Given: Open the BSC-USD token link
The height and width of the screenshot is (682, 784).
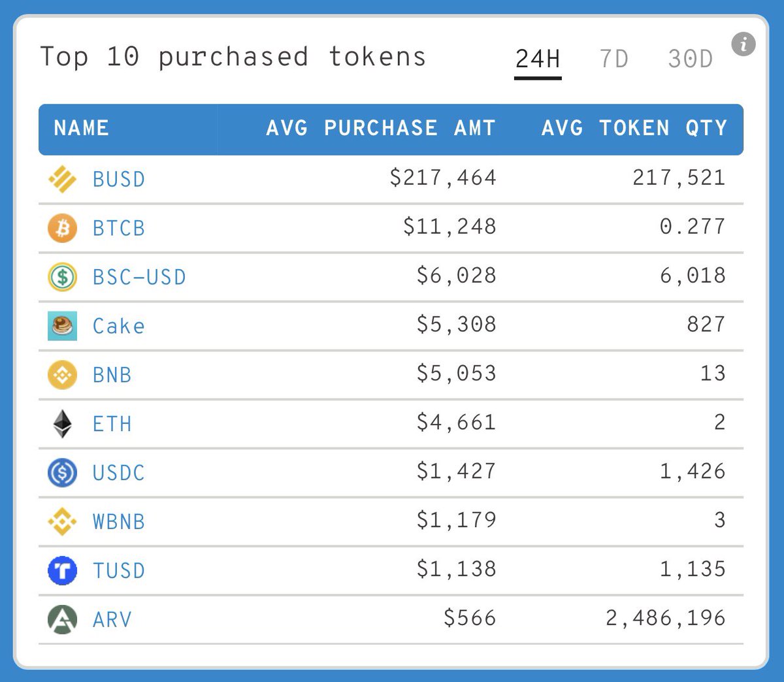Looking at the screenshot, I should point(139,277).
